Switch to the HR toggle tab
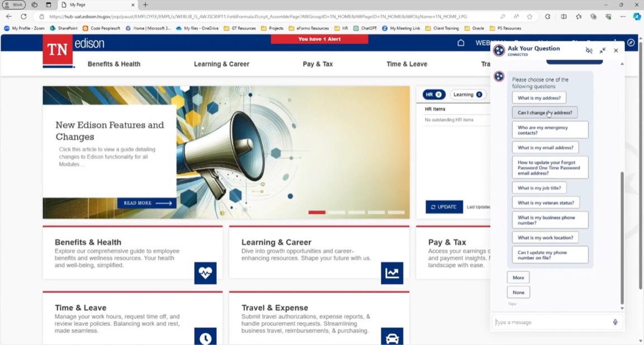The image size is (644, 345). 433,94
